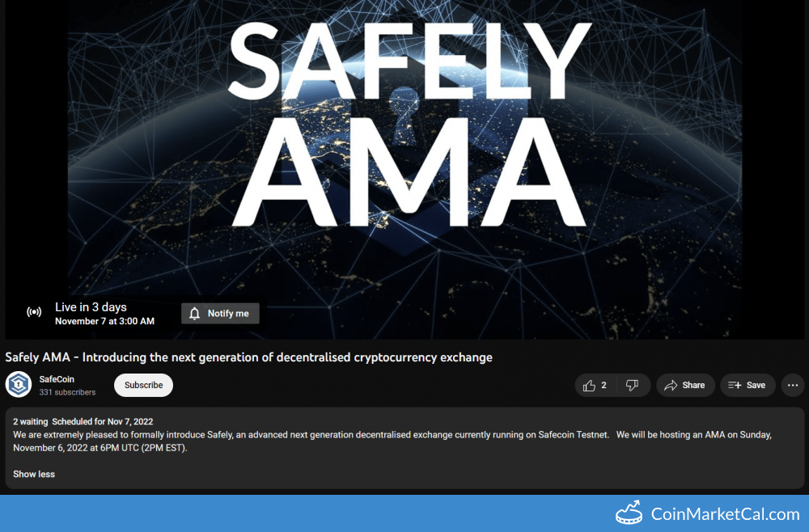This screenshot has width=809, height=532.
Task: Click the Notify me button
Action: click(x=220, y=314)
